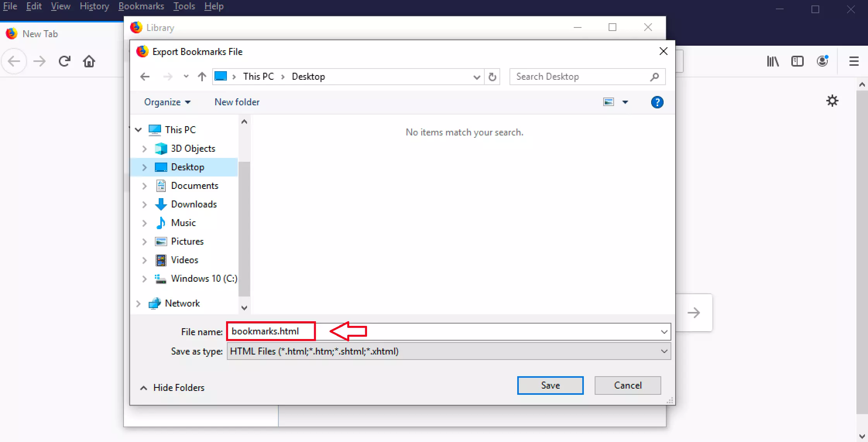Viewport: 868px width, 442px height.
Task: Expand the Desktop folder tree item
Action: [x=144, y=166]
